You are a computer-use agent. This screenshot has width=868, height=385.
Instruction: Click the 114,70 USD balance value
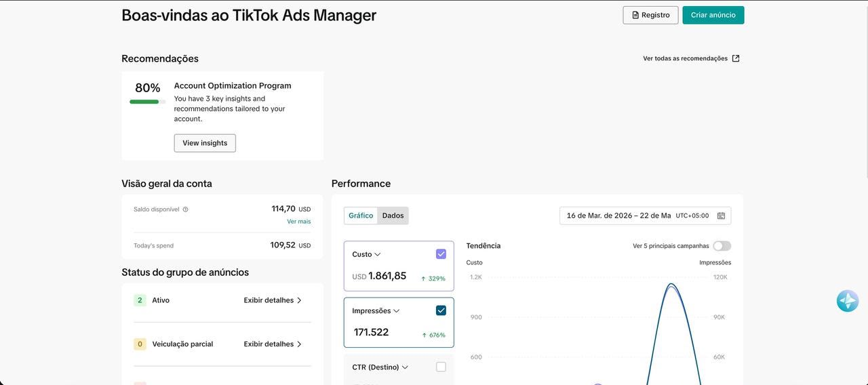coord(291,209)
